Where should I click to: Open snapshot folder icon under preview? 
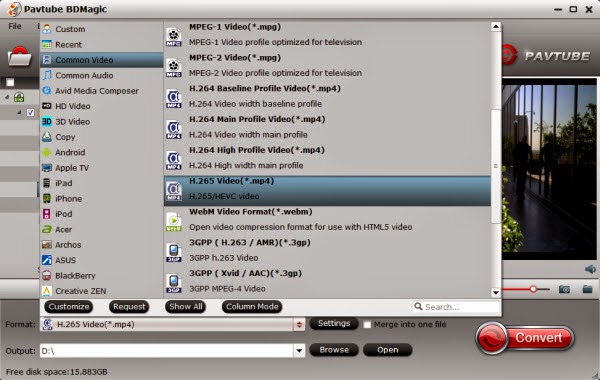coord(587,289)
